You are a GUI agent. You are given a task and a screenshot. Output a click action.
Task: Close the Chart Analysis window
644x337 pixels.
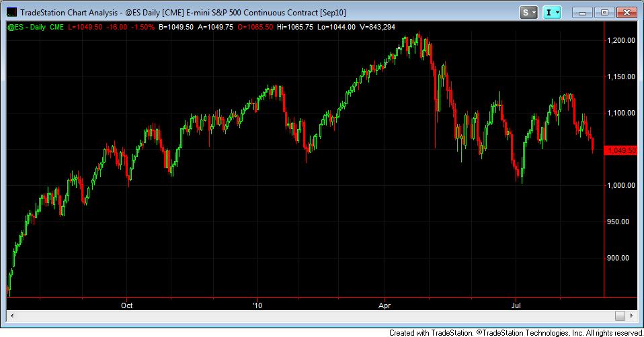[x=627, y=13]
